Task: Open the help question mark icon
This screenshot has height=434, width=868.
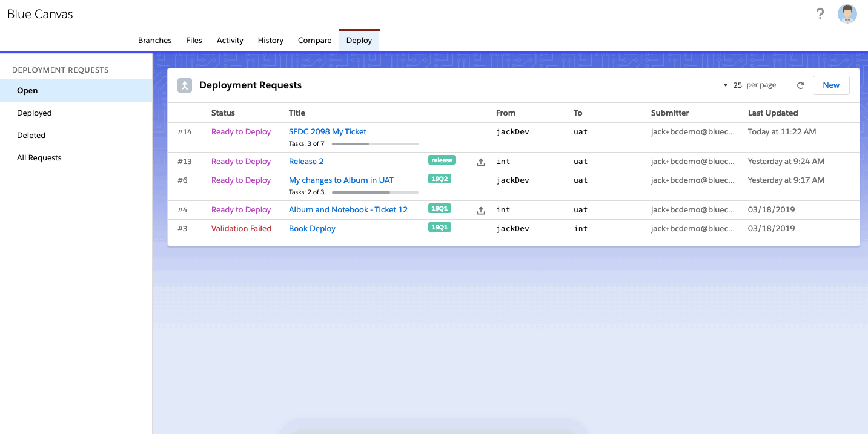Action: (820, 14)
